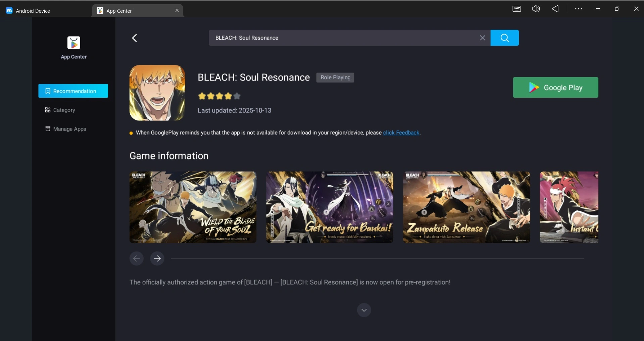The image size is (644, 341).
Task: Click the volume control icon
Action: (536, 9)
